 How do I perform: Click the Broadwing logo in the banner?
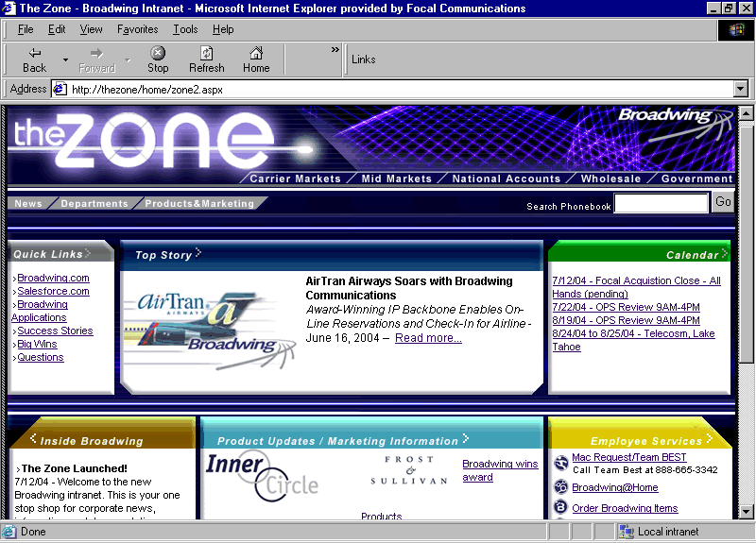click(x=675, y=124)
